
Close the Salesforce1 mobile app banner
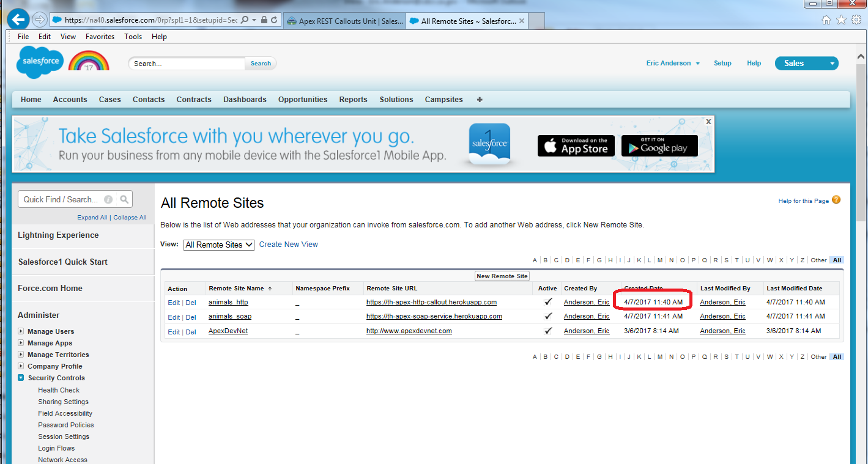point(708,122)
